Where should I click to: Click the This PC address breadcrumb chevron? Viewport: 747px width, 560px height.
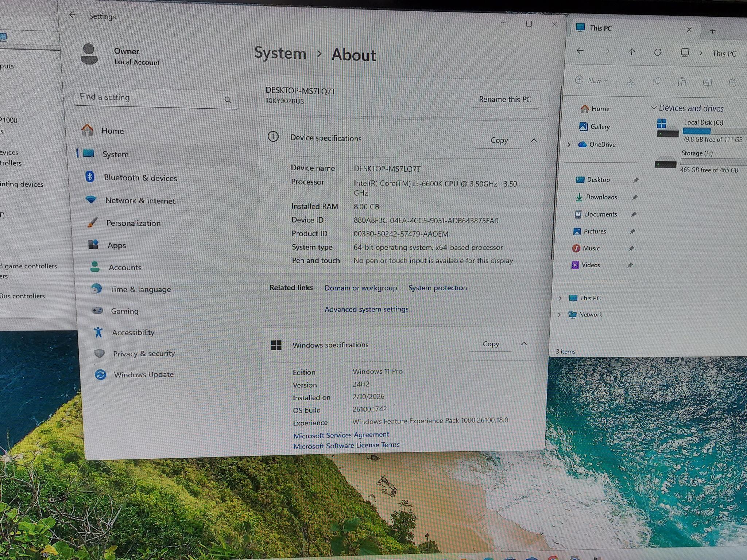tap(701, 53)
